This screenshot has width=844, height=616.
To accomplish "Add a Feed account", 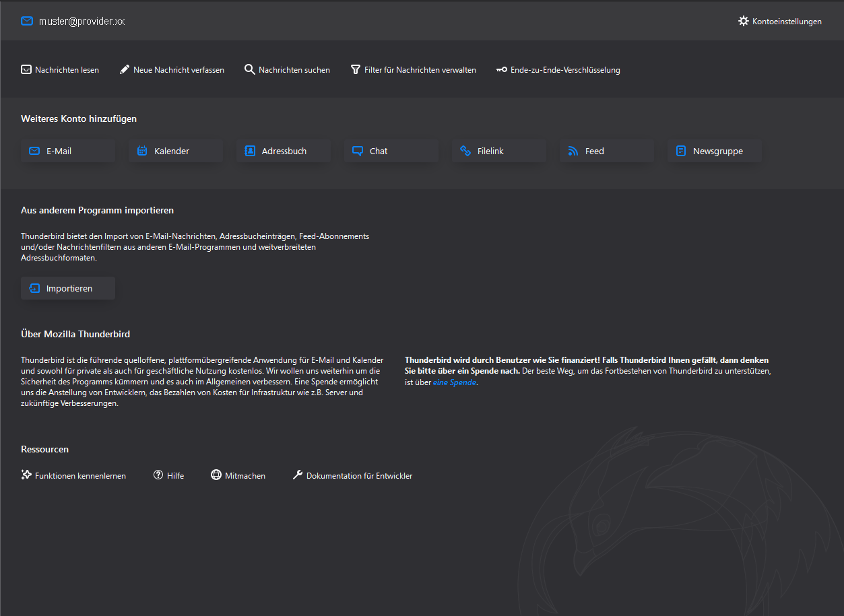I will coord(607,151).
